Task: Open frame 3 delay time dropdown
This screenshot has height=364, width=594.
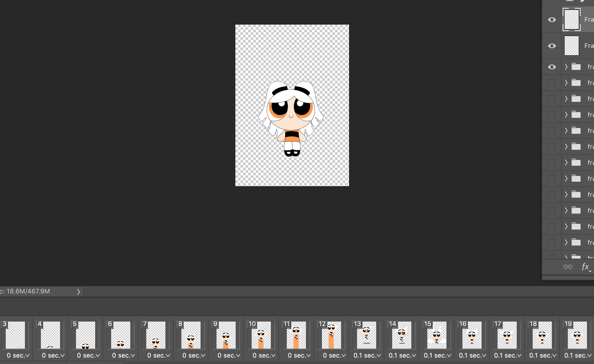Action: pyautogui.click(x=18, y=355)
